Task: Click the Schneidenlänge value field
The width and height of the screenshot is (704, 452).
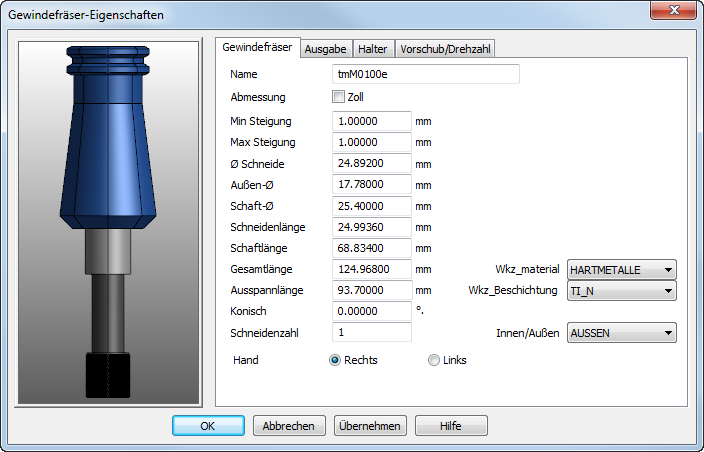Action: tap(372, 227)
